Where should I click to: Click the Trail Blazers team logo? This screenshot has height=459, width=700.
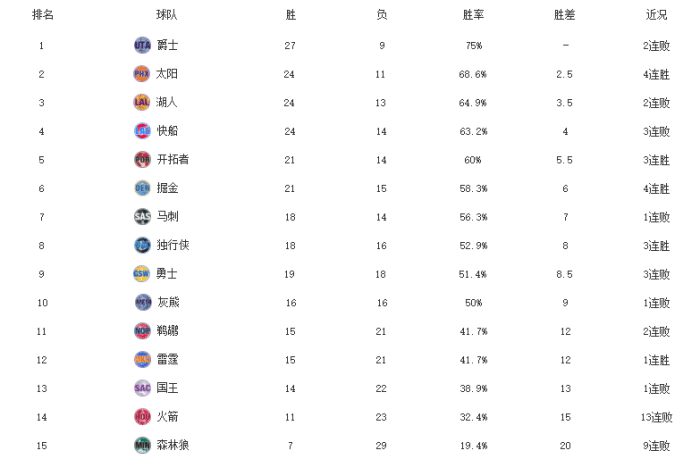[142, 159]
